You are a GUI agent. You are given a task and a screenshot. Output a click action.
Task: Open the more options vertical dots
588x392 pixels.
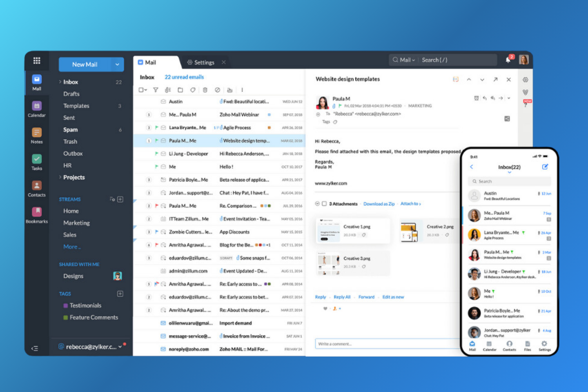click(242, 90)
